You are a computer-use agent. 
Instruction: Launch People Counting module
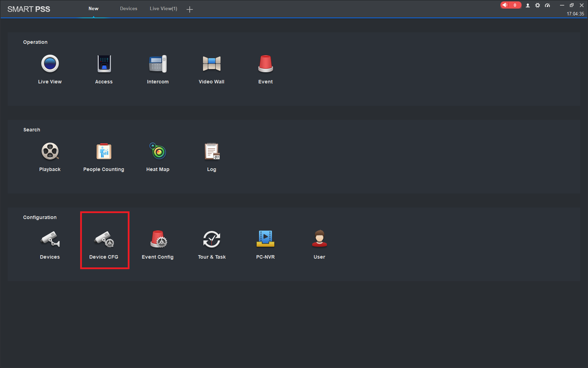[x=104, y=152]
